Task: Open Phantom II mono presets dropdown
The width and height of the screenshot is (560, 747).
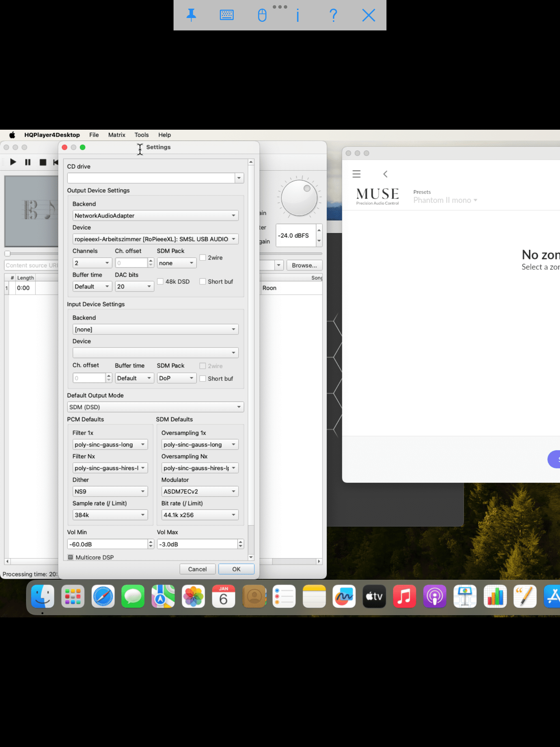Action: (445, 200)
